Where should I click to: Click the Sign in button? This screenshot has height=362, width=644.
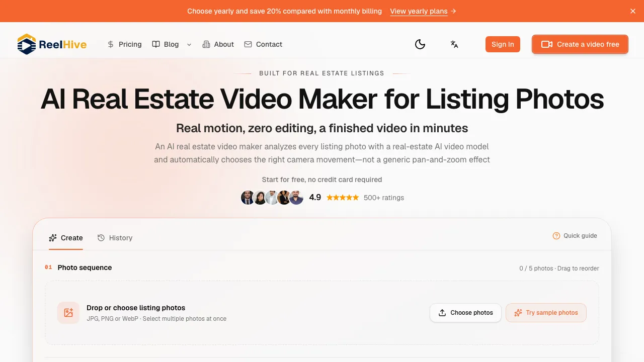(x=503, y=44)
